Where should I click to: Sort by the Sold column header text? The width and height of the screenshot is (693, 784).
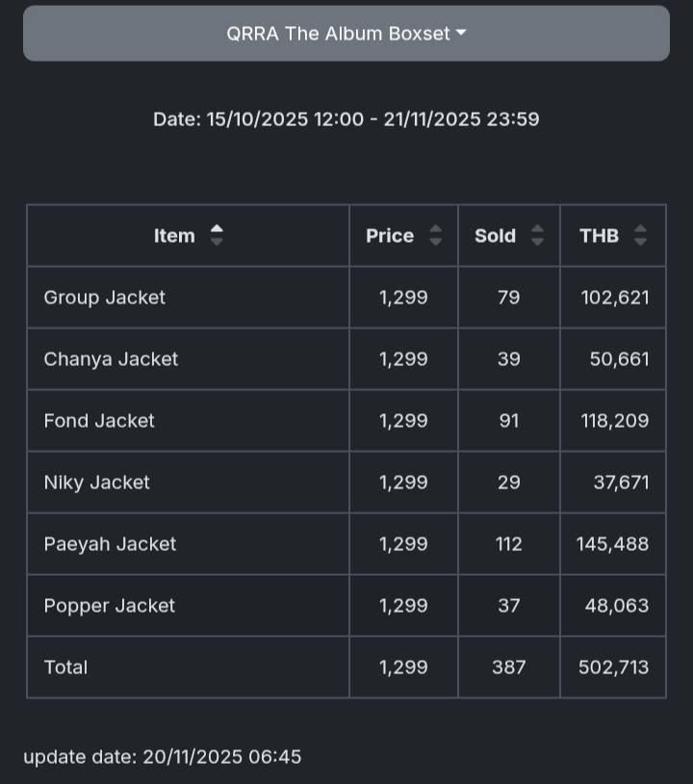point(495,236)
